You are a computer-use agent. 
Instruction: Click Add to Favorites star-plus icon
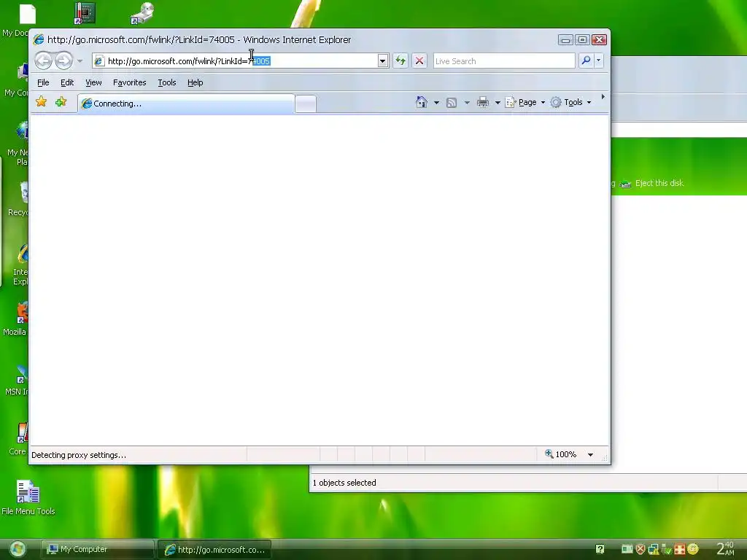pos(61,102)
